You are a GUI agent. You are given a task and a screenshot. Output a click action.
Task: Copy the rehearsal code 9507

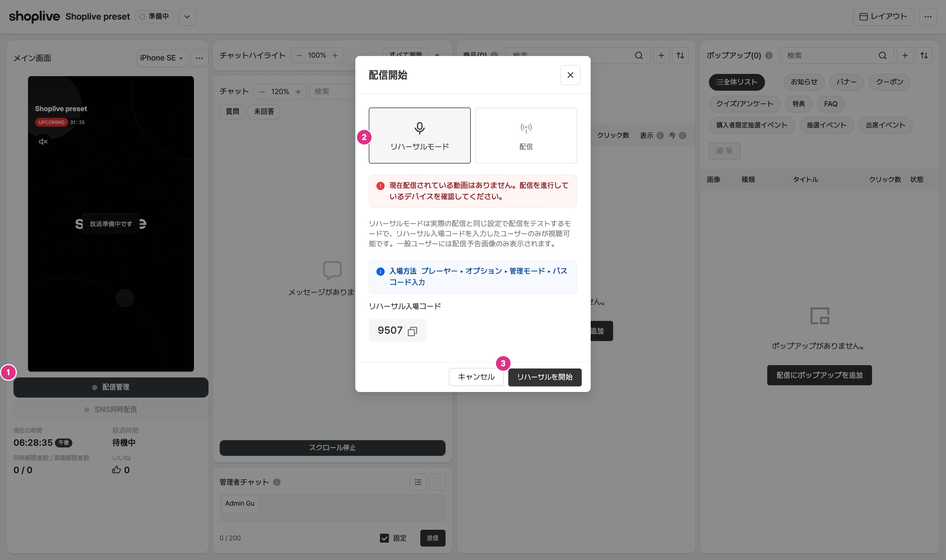coord(412,331)
